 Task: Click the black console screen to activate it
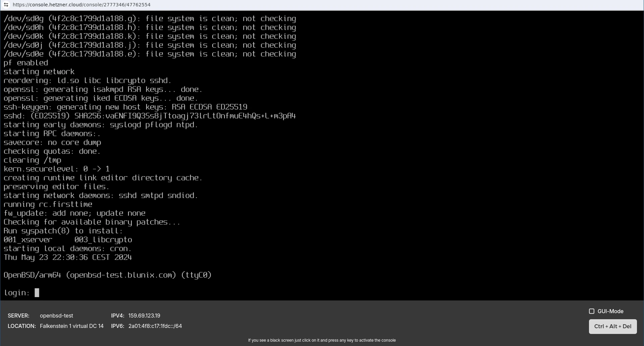[x=322, y=151]
